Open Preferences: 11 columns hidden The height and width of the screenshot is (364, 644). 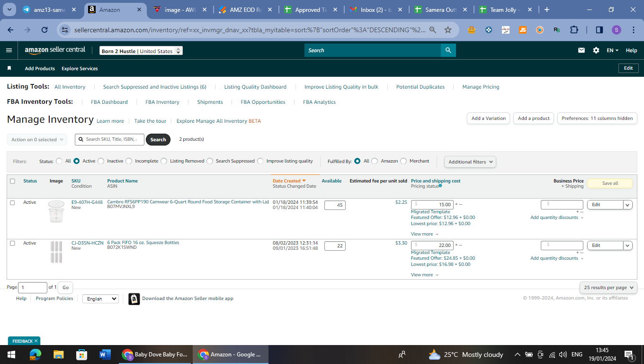(597, 118)
